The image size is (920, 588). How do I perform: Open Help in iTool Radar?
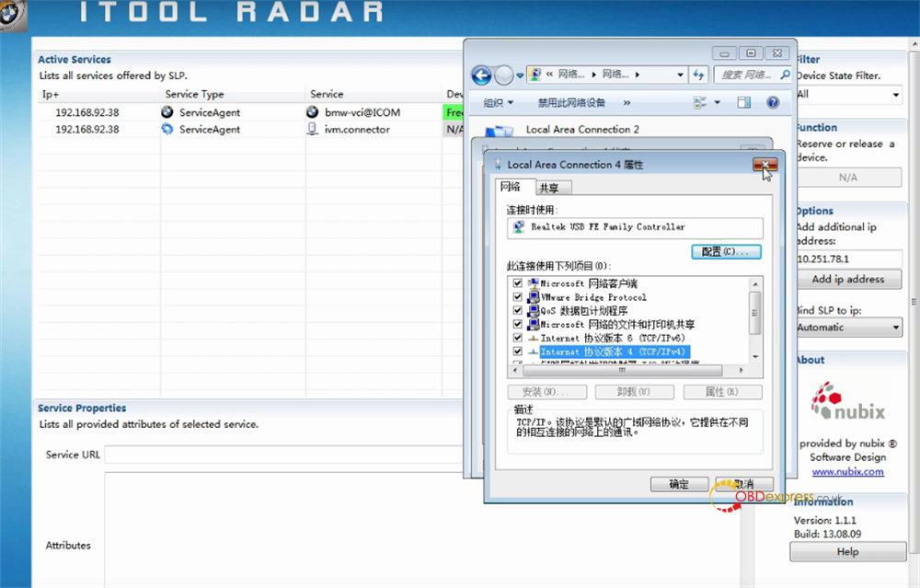tap(848, 551)
